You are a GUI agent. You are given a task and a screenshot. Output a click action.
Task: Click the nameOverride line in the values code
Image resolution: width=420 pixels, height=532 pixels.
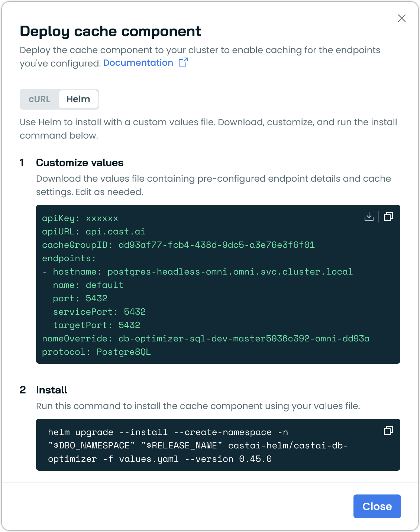[206, 339]
